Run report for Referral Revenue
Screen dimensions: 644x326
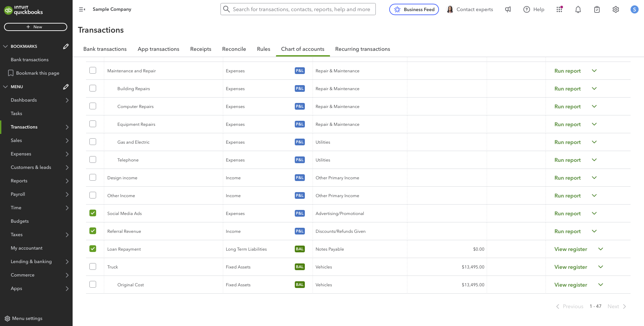[567, 231]
